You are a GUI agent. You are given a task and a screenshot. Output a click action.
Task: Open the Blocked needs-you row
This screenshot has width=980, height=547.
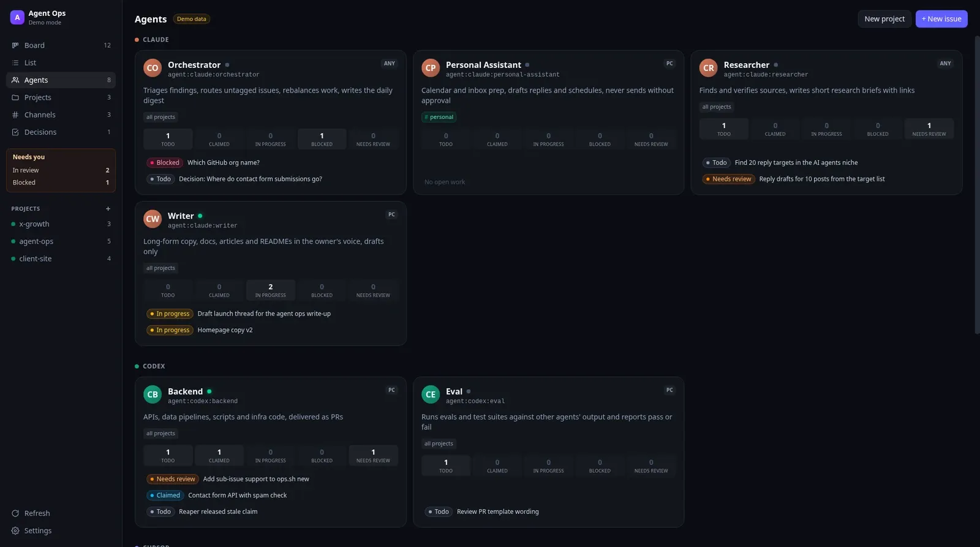point(61,183)
